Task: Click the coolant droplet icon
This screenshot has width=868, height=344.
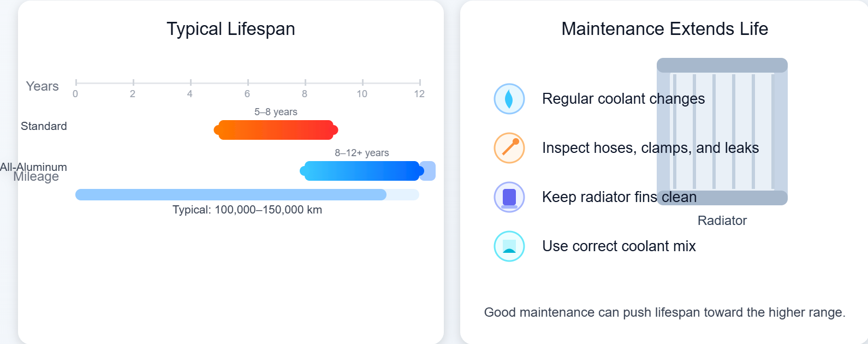Action: [x=509, y=99]
